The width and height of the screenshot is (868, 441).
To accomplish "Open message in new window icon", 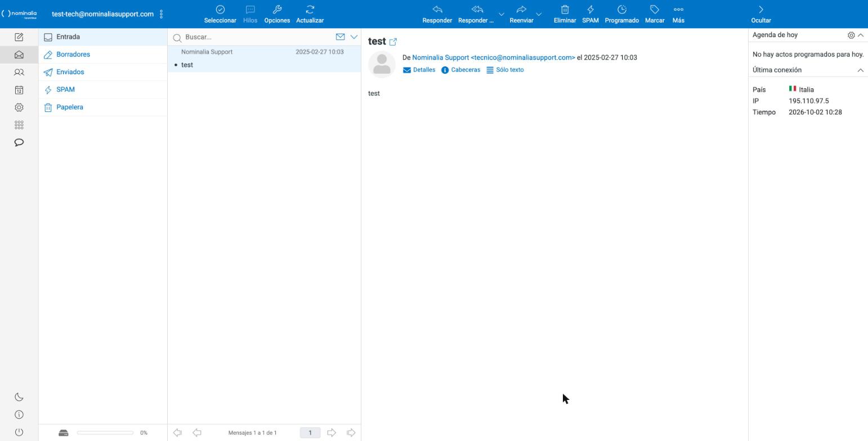I will tap(393, 42).
